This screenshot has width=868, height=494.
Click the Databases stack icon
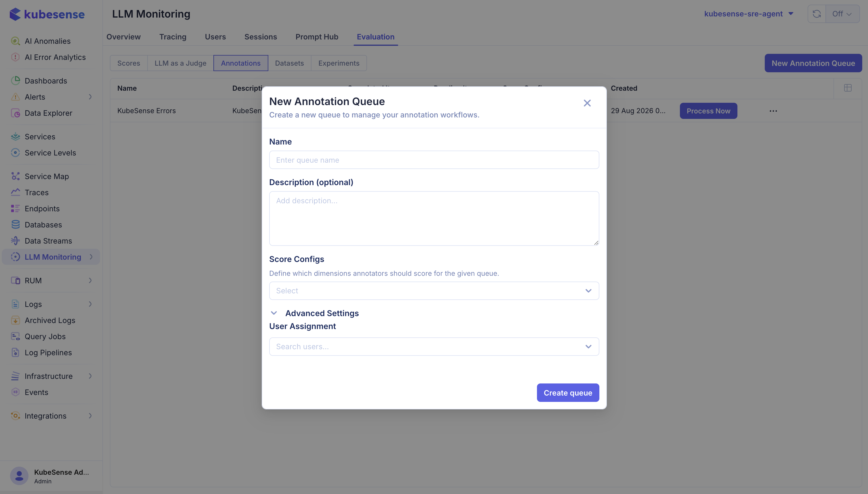click(x=15, y=225)
